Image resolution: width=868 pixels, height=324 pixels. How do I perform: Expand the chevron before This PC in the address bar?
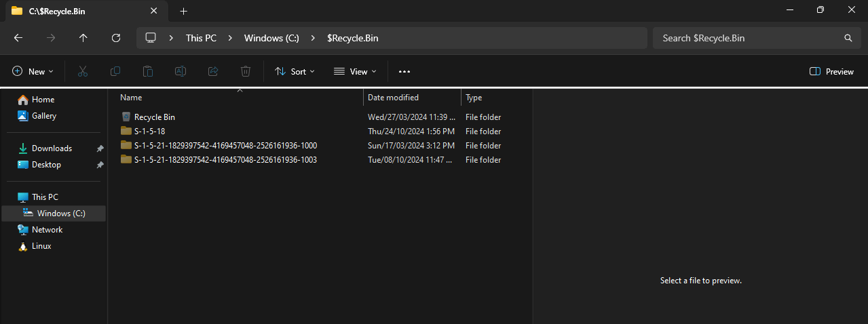[x=171, y=38]
